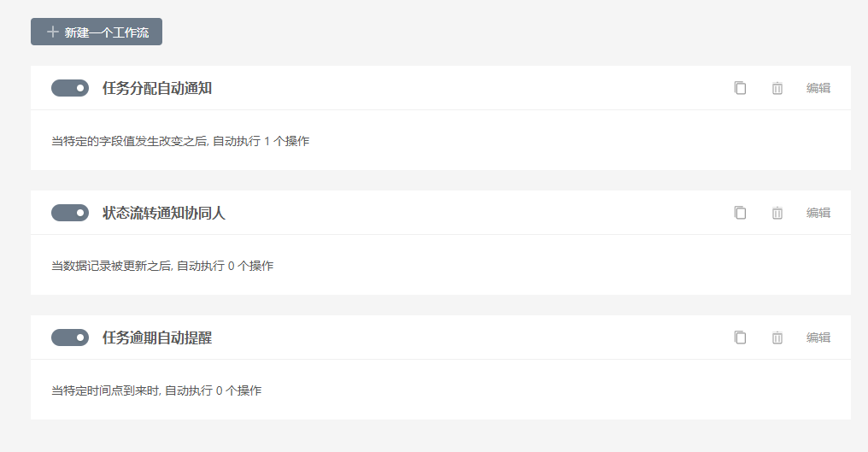868x452 pixels.
Task: Open 编辑 for 任务分配自动通知
Action: [x=818, y=88]
